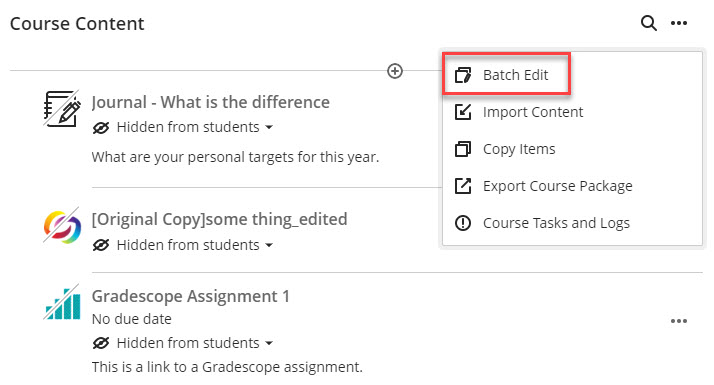714x385 pixels.
Task: Open the Gradescope Assignment 1 title link
Action: 190,296
